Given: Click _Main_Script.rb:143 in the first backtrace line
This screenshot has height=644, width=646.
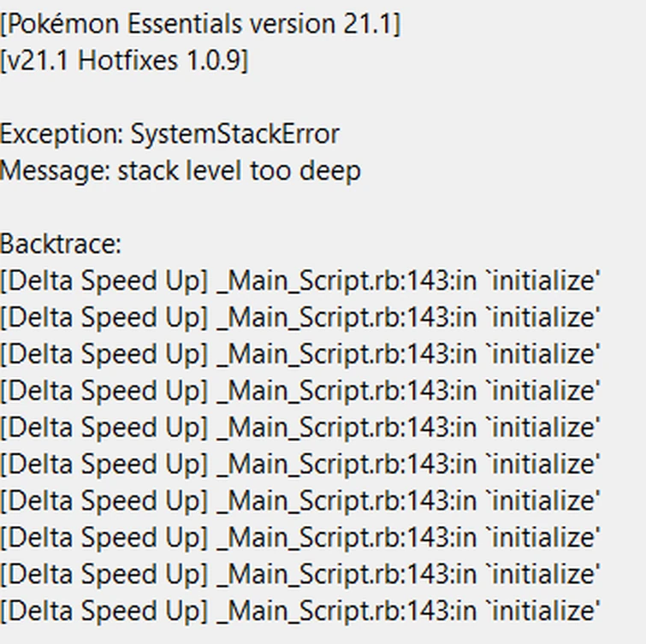Looking at the screenshot, I should tap(337, 281).
